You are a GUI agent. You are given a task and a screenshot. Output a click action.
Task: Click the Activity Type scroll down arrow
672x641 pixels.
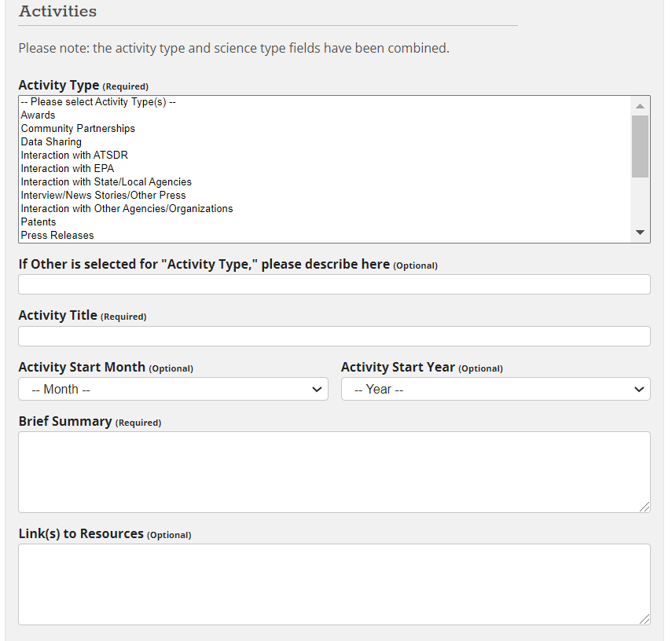pos(640,233)
